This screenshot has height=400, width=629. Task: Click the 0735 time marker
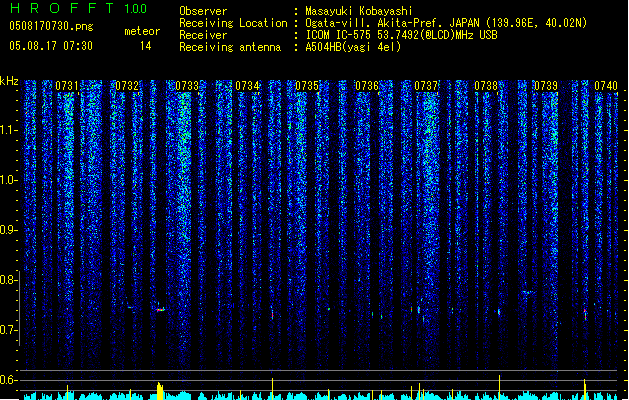click(307, 86)
